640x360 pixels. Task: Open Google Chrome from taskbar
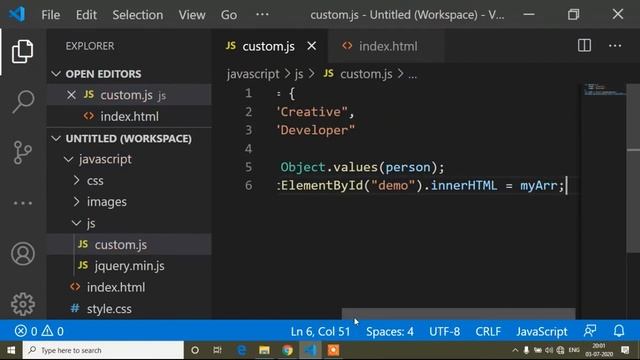[287, 350]
